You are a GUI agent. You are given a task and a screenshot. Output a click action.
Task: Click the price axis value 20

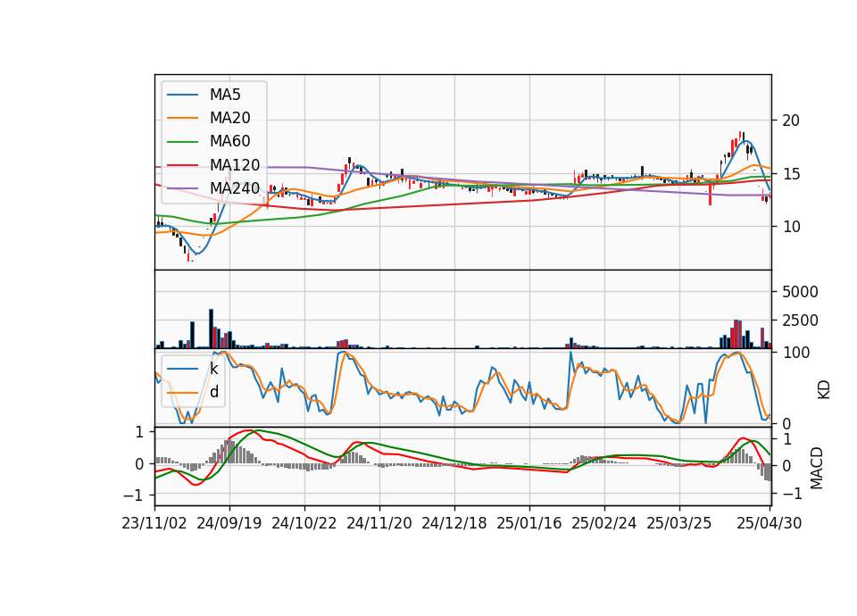791,121
